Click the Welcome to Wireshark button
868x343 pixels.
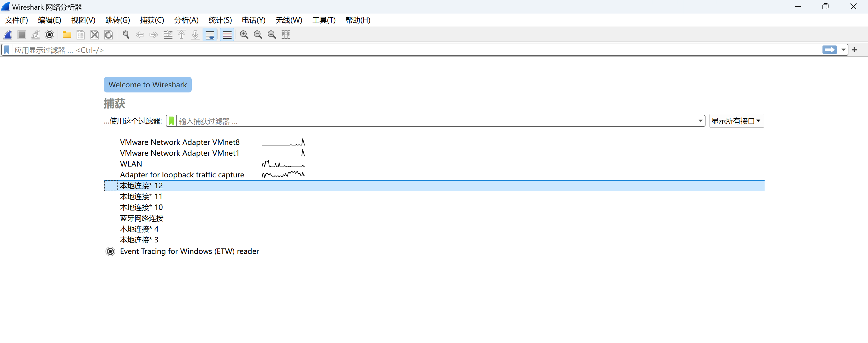tap(148, 85)
